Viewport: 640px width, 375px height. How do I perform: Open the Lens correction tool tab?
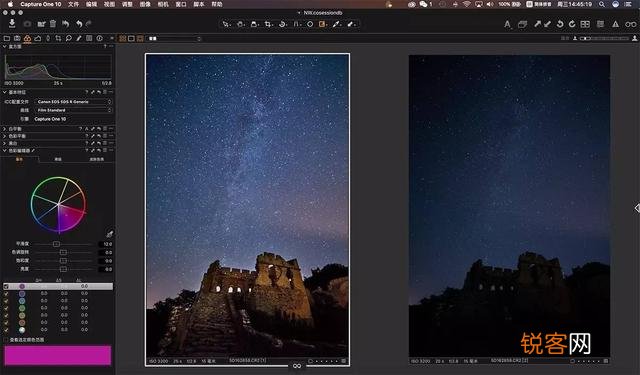(48, 38)
